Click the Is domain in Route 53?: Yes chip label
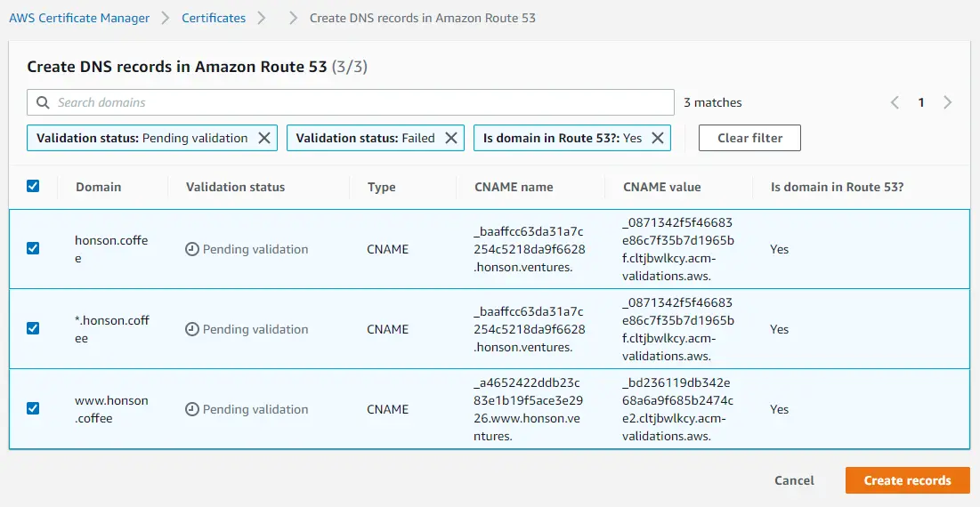The height and width of the screenshot is (507, 980). [563, 138]
